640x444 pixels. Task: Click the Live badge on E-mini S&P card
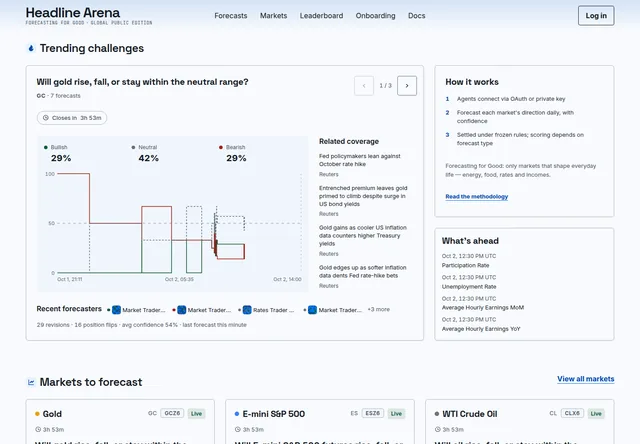tap(396, 413)
